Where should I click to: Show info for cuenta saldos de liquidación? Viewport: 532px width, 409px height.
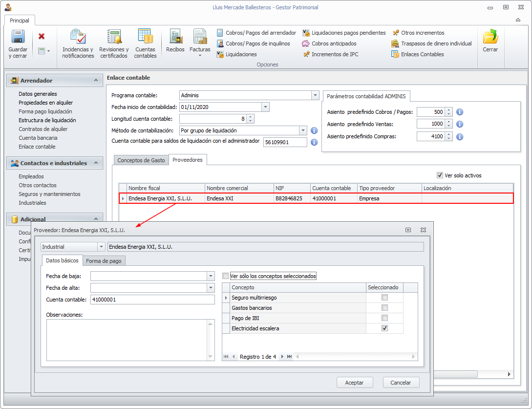(314, 142)
